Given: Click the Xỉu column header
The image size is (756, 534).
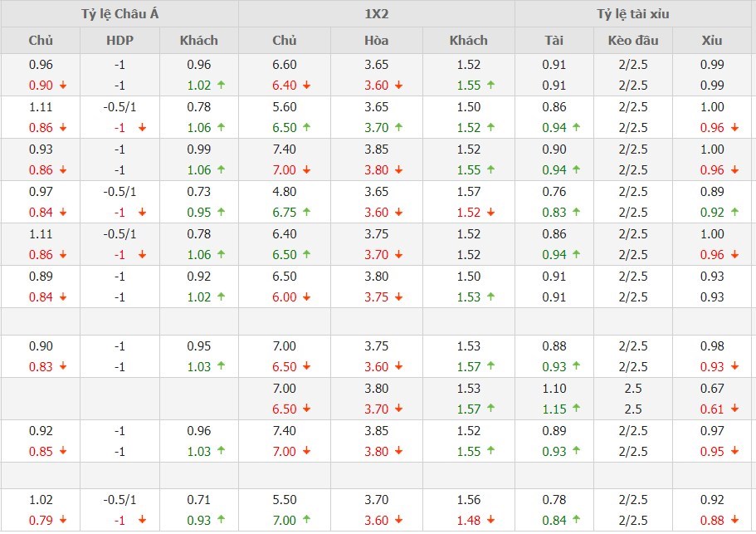Looking at the screenshot, I should click(711, 41).
